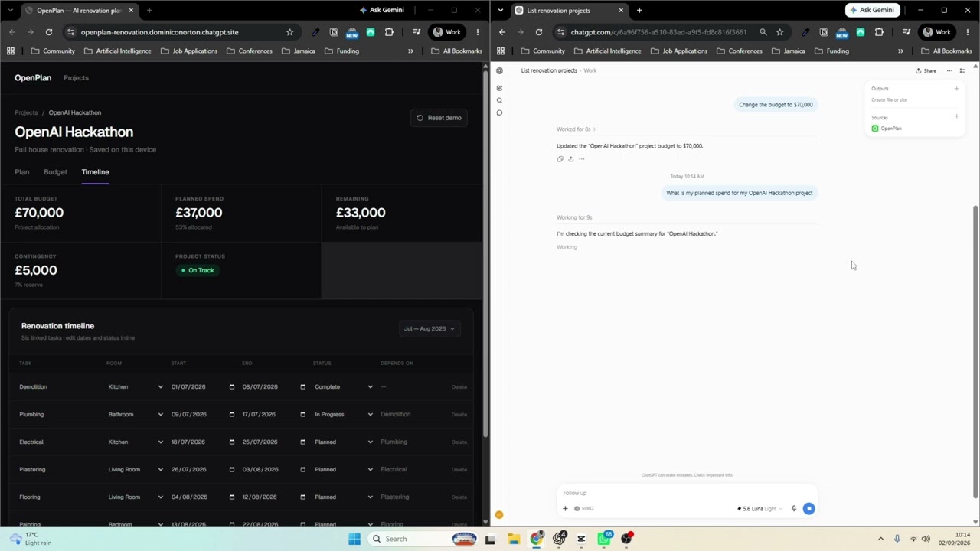
Task: Click the Plumbing task name cell
Action: coord(31,414)
